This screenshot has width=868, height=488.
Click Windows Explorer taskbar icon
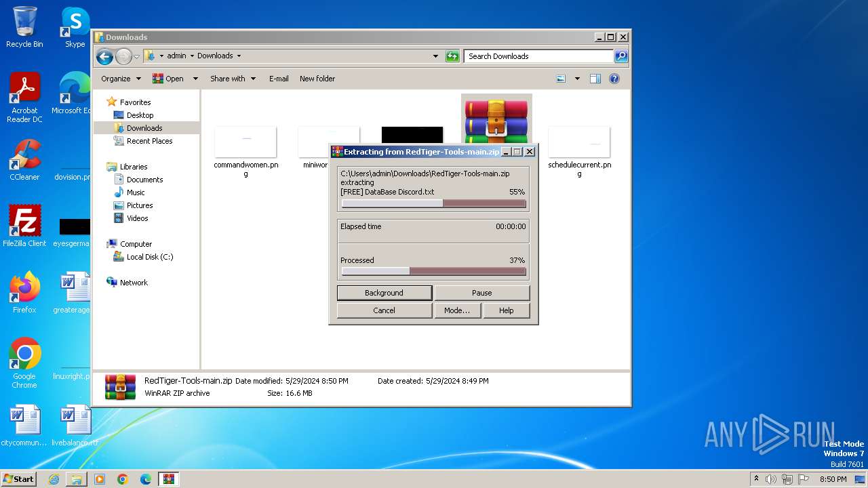click(77, 479)
